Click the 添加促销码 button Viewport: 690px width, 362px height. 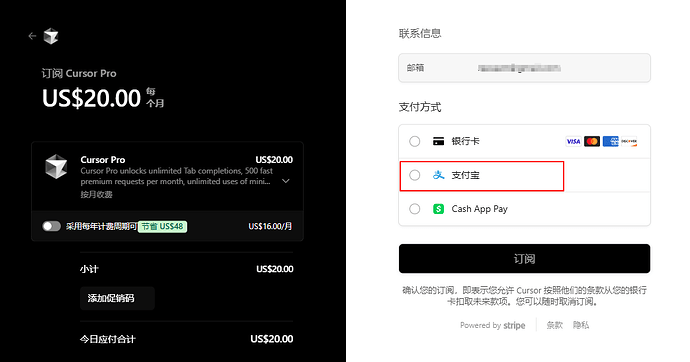117,298
